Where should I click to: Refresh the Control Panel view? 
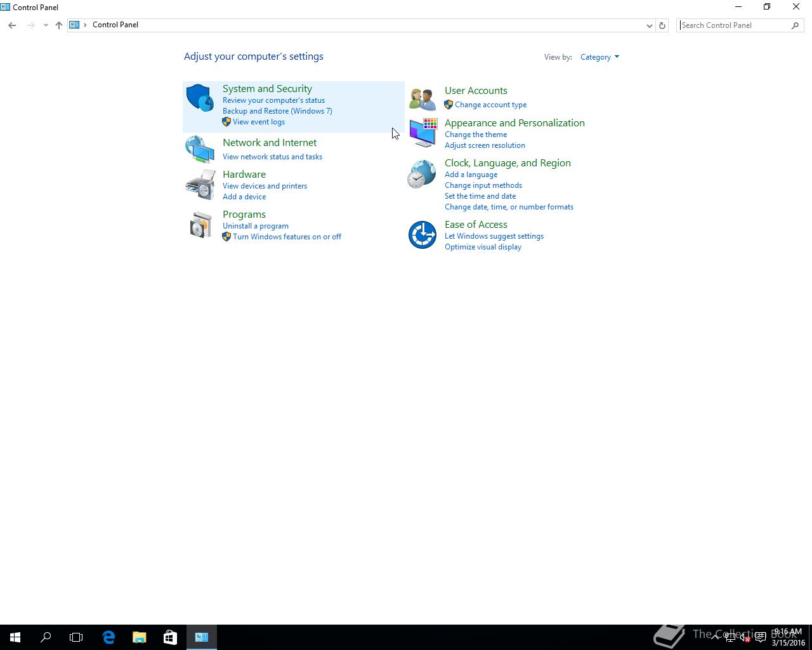pyautogui.click(x=662, y=25)
